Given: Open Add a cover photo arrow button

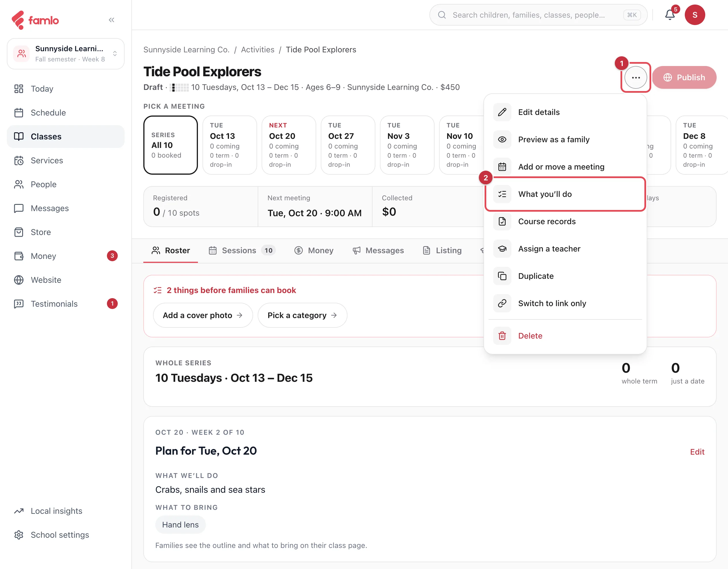Looking at the screenshot, I should pyautogui.click(x=203, y=315).
